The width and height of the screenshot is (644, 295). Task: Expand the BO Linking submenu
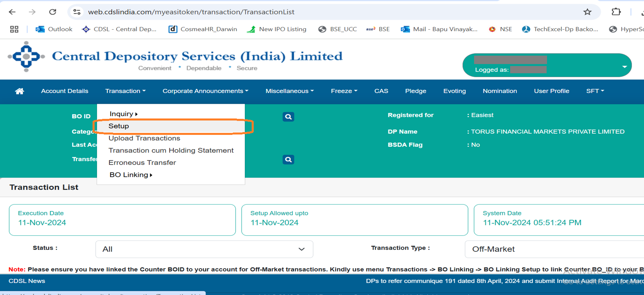[x=131, y=175]
